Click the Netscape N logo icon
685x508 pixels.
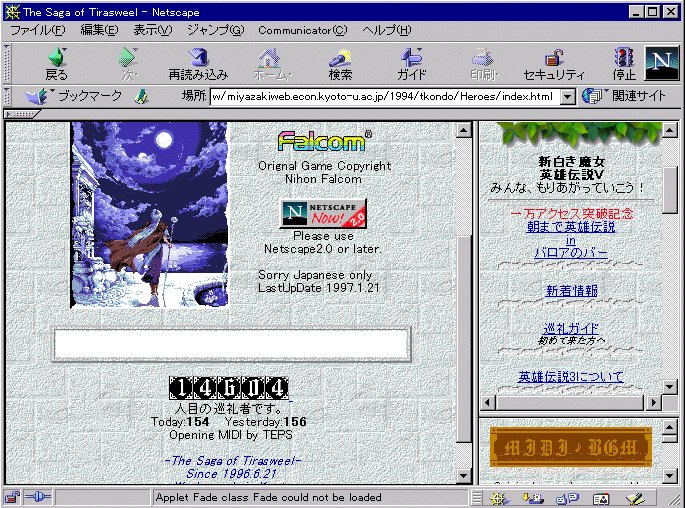click(x=661, y=63)
